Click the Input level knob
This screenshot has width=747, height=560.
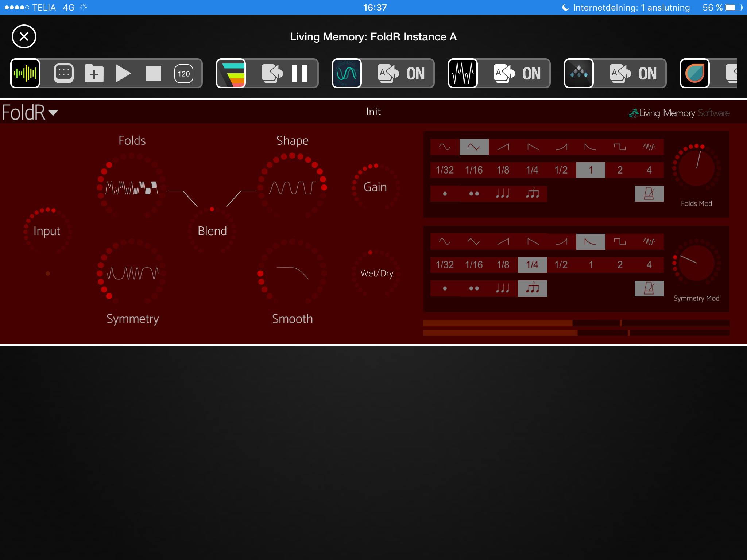[47, 231]
